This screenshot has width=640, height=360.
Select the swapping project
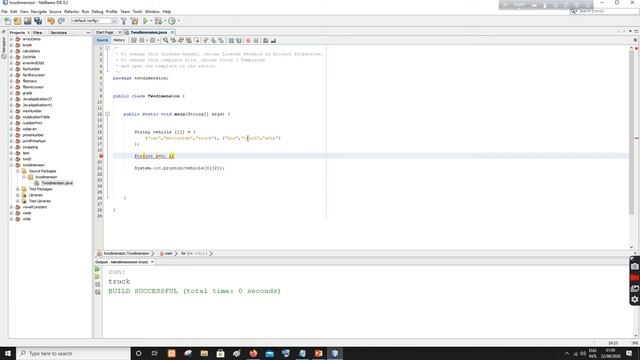click(30, 147)
